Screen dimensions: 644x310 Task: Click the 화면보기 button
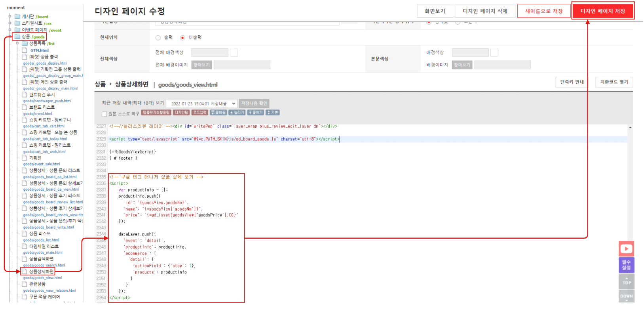435,11
